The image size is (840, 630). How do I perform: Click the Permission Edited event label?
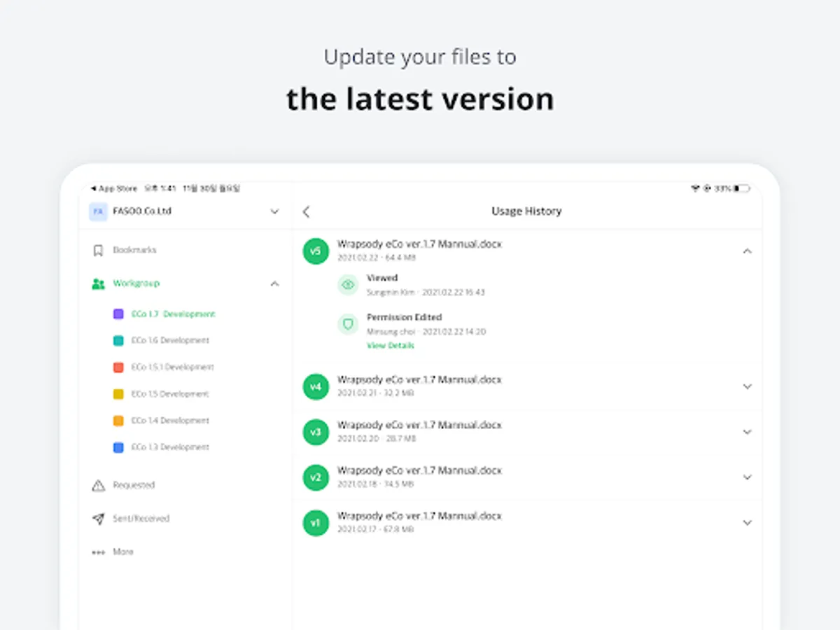[405, 317]
